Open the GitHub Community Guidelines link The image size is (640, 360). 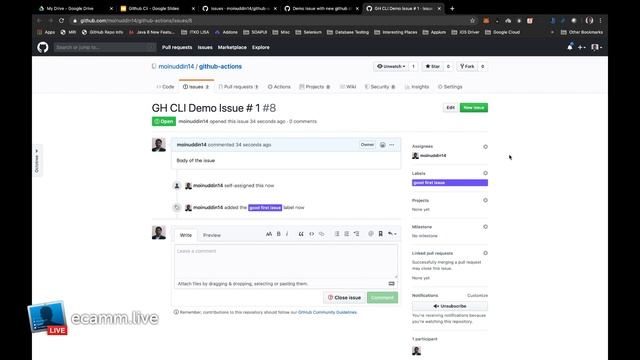tap(327, 312)
